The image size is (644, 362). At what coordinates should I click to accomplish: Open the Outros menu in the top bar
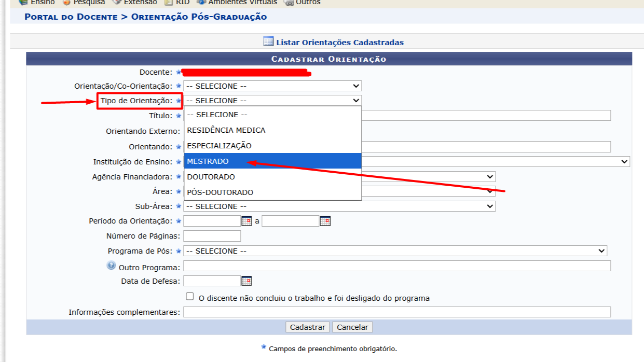pos(303,3)
